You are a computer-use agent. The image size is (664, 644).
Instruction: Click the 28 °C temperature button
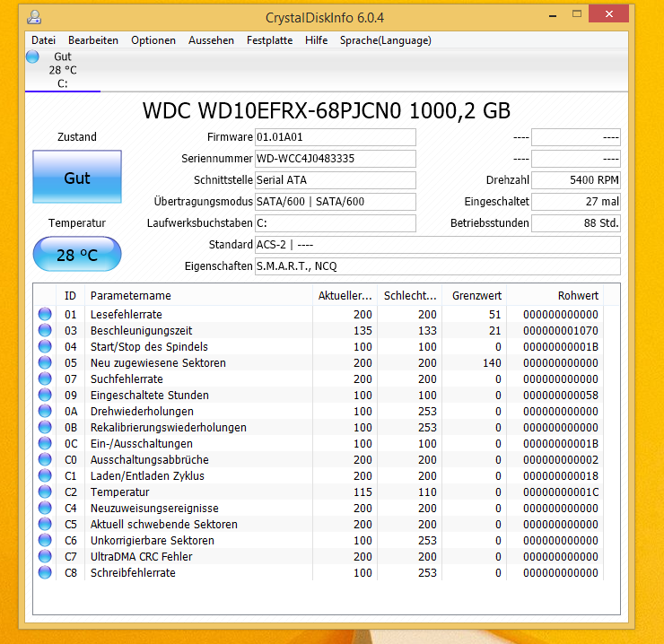tap(77, 255)
